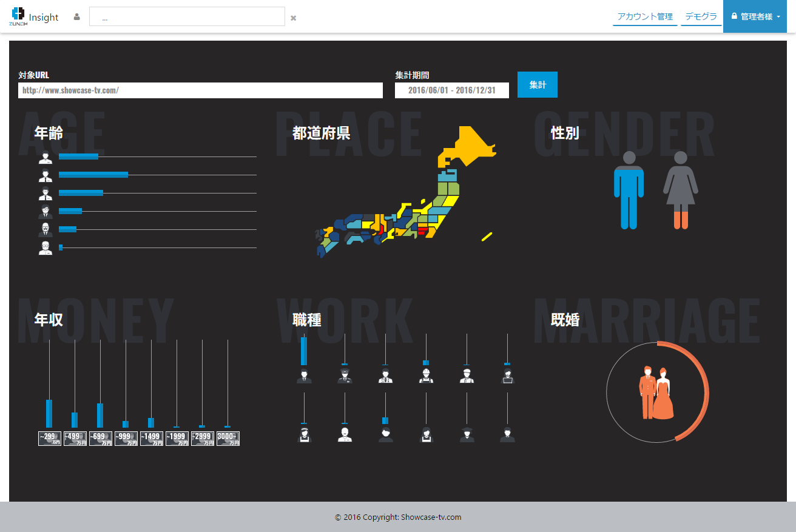The image size is (796, 532).
Task: Click the tall blue bar above businessman icon
Action: [x=304, y=351]
